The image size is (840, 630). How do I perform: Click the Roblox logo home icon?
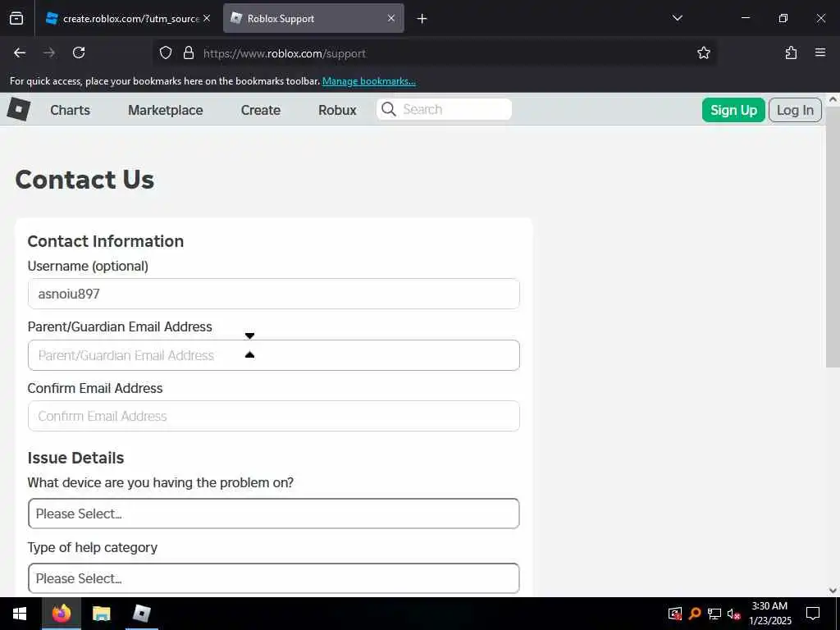click(19, 109)
